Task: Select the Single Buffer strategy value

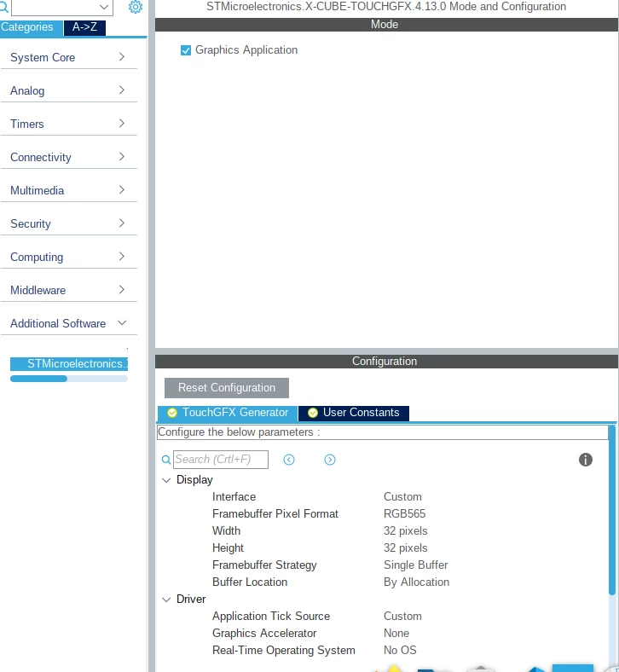Action: coord(415,565)
